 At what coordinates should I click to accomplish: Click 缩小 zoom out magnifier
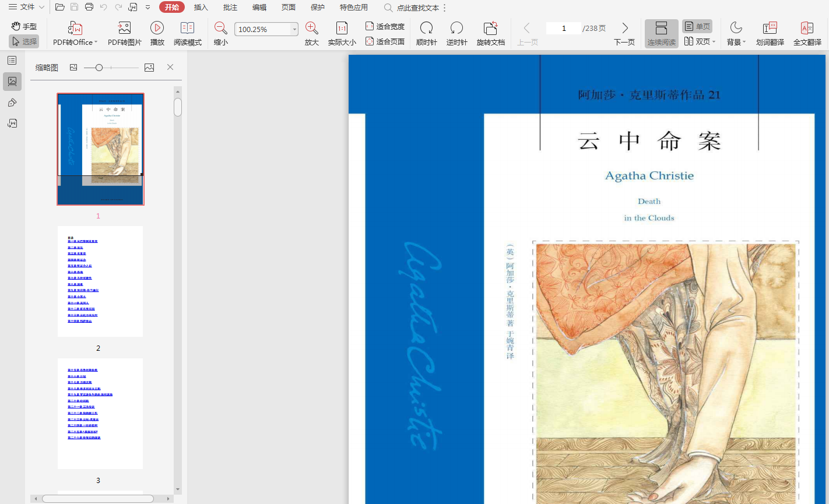(x=221, y=33)
